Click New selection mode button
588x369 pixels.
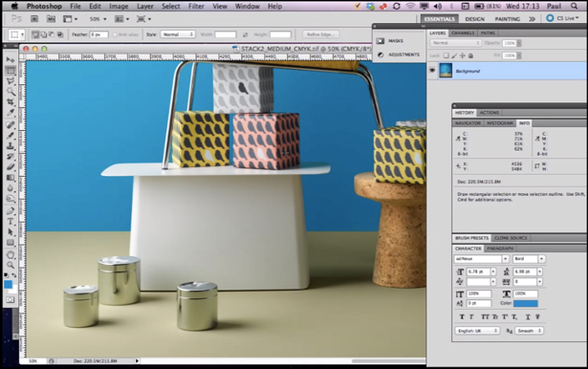[x=35, y=34]
